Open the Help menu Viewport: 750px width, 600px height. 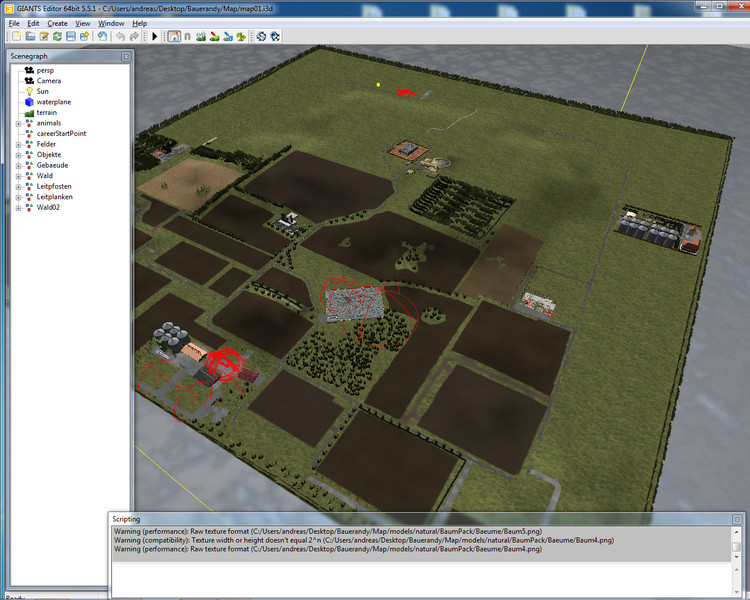(x=140, y=23)
